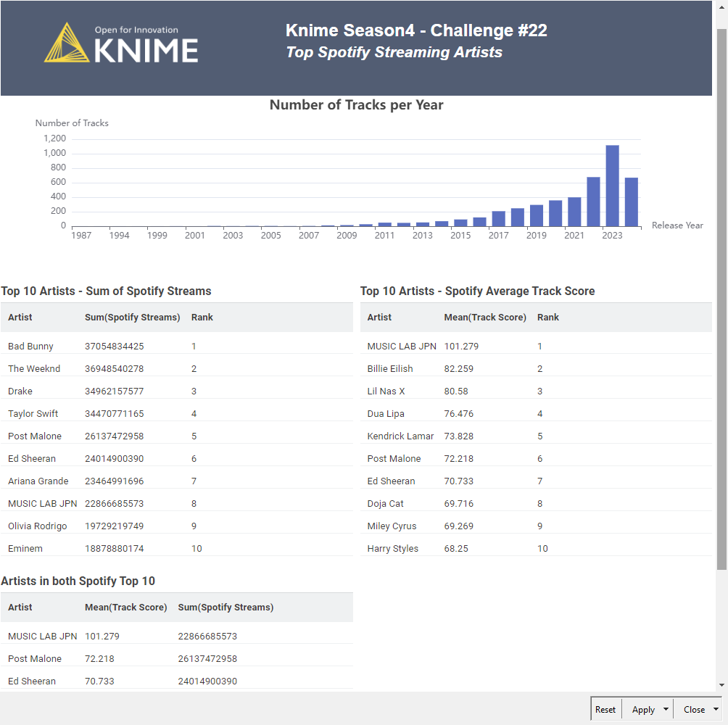Click Rank header in Sum of Spotify Streams table
This screenshot has height=725, width=728.
pos(202,318)
